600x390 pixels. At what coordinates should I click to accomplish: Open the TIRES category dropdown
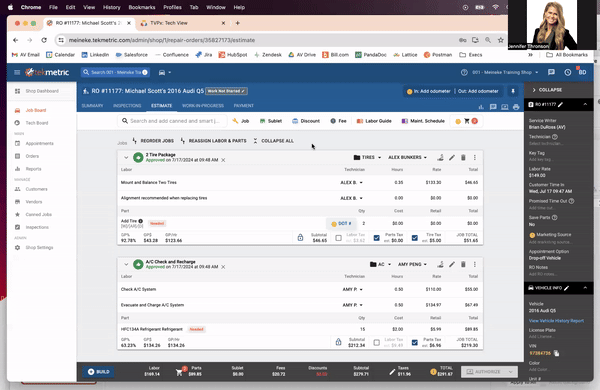[x=367, y=157]
